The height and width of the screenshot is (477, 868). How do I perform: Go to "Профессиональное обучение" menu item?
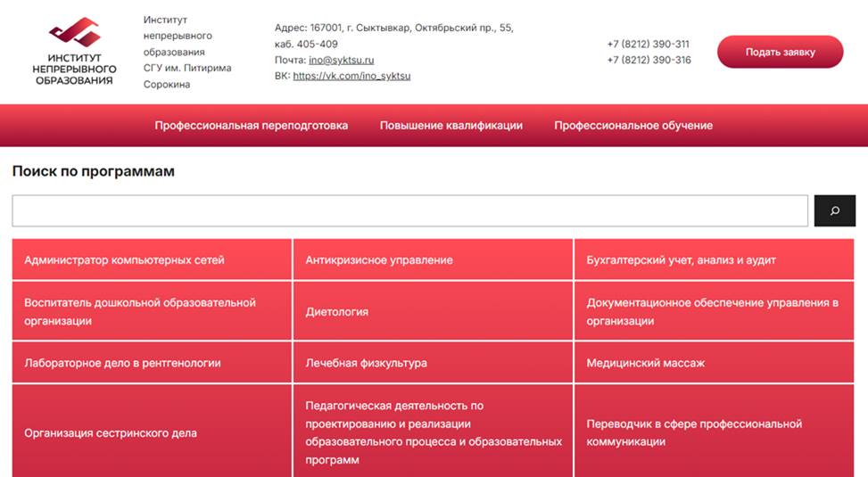pyautogui.click(x=632, y=126)
